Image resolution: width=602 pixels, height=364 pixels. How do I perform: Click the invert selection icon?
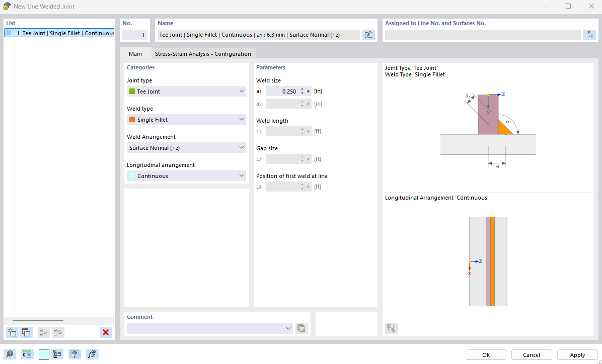pos(58,332)
